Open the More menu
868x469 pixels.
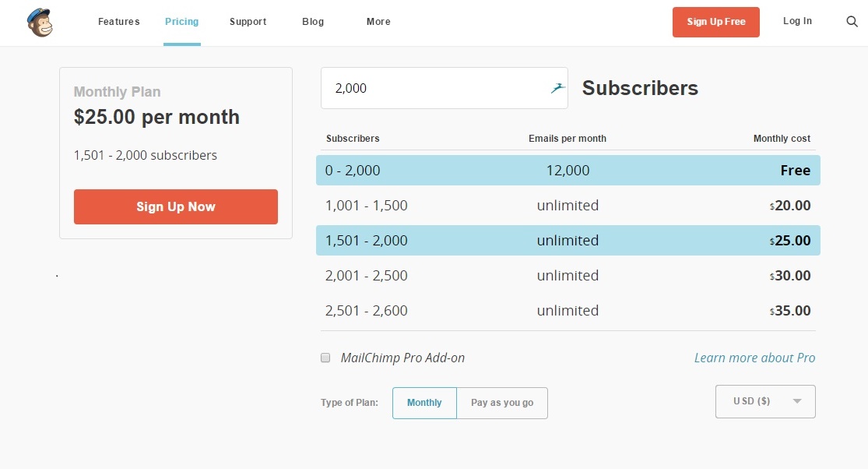click(x=378, y=22)
